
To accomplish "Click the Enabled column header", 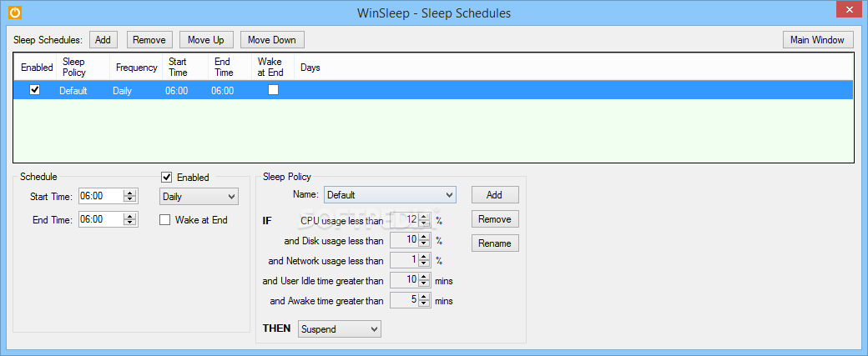I will 37,68.
